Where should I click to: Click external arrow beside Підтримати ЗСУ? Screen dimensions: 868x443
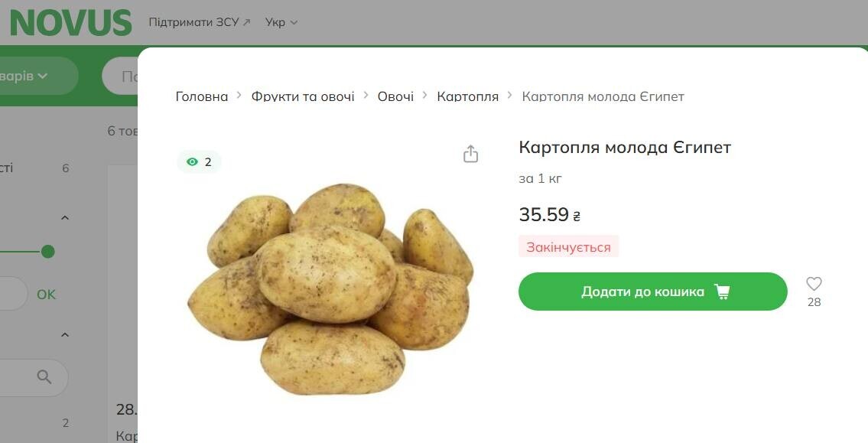click(x=247, y=22)
